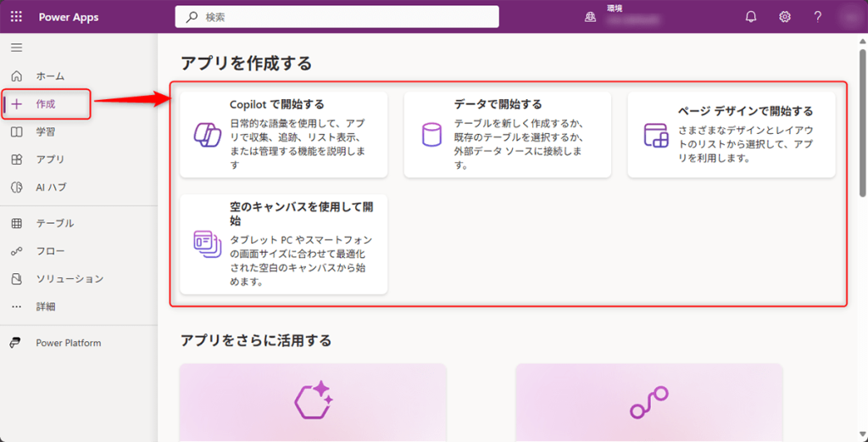The width and height of the screenshot is (868, 442).
Task: Open the 環境 environment picker
Action: pos(623,17)
